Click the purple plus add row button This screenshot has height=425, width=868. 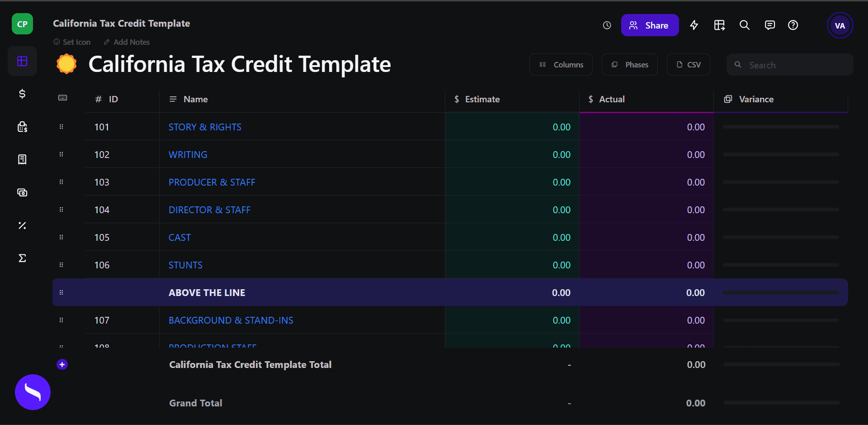[x=62, y=364]
